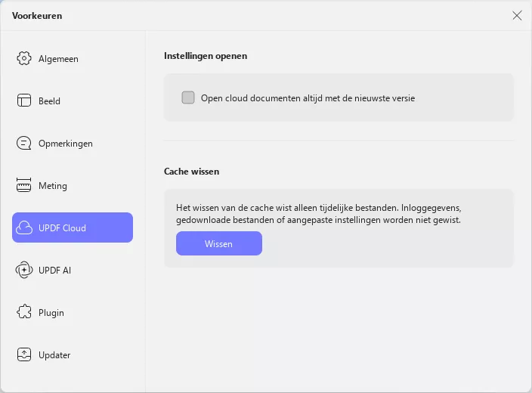
Task: Enable always open newest cloud version checkbox
Action: (x=188, y=97)
